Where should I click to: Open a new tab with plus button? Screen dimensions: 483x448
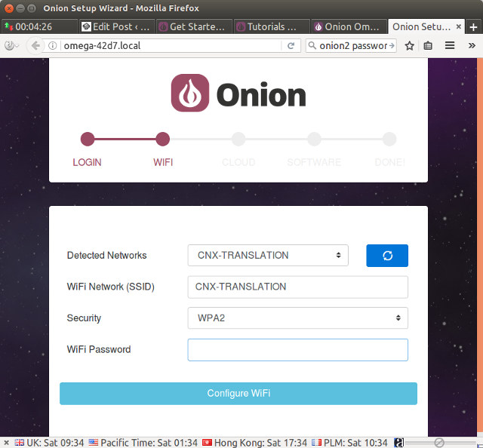coord(473,27)
